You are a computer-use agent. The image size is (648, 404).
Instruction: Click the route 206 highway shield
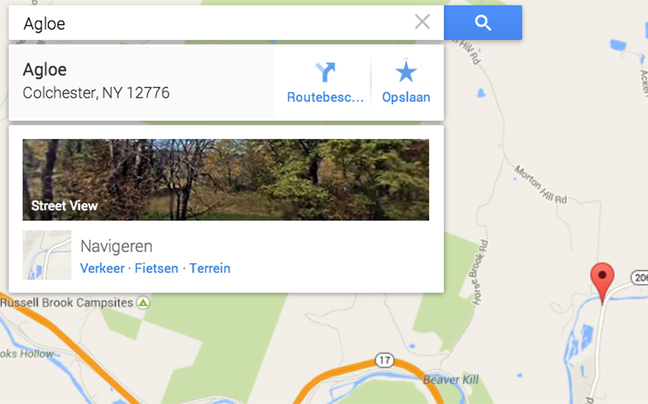tap(640, 277)
